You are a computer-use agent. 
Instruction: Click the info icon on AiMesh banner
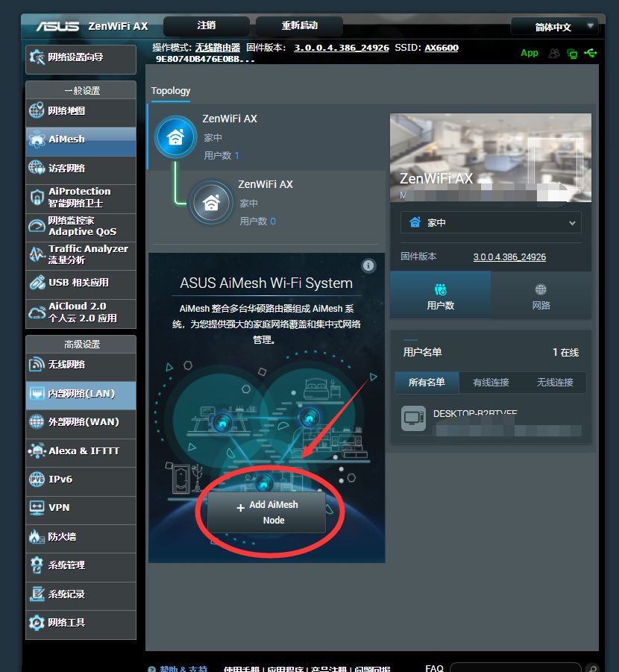(368, 266)
